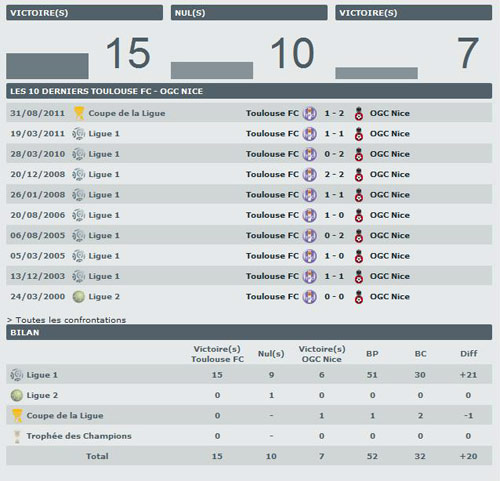Click the Ligue 1 logo in 19/03/2011 row
This screenshot has height=481, width=500.
pyautogui.click(x=79, y=134)
